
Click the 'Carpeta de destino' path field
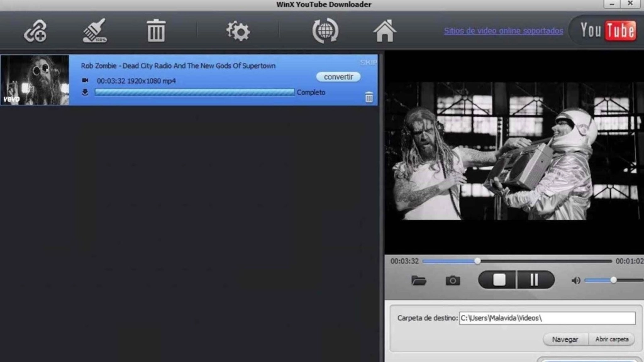click(x=547, y=318)
